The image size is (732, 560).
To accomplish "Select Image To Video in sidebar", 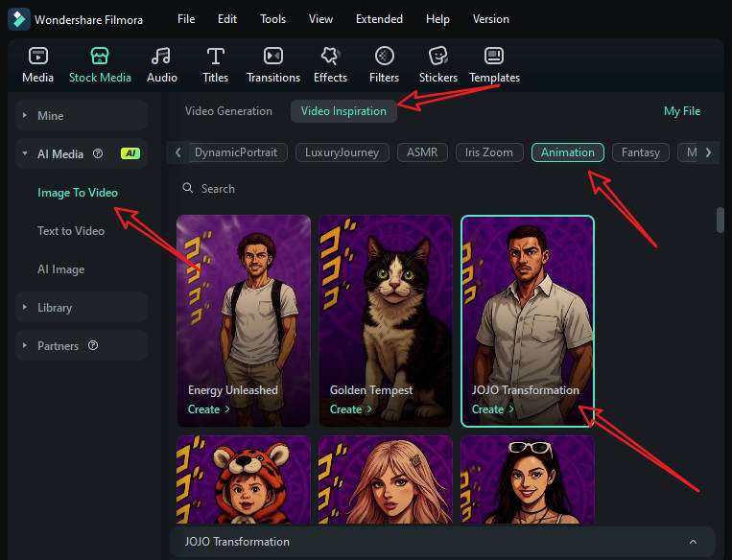I will [78, 193].
